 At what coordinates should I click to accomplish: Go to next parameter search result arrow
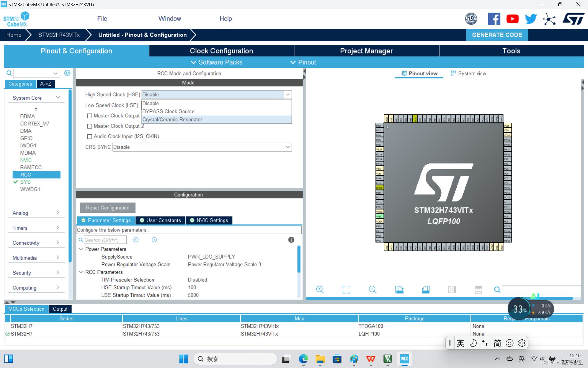154,240
